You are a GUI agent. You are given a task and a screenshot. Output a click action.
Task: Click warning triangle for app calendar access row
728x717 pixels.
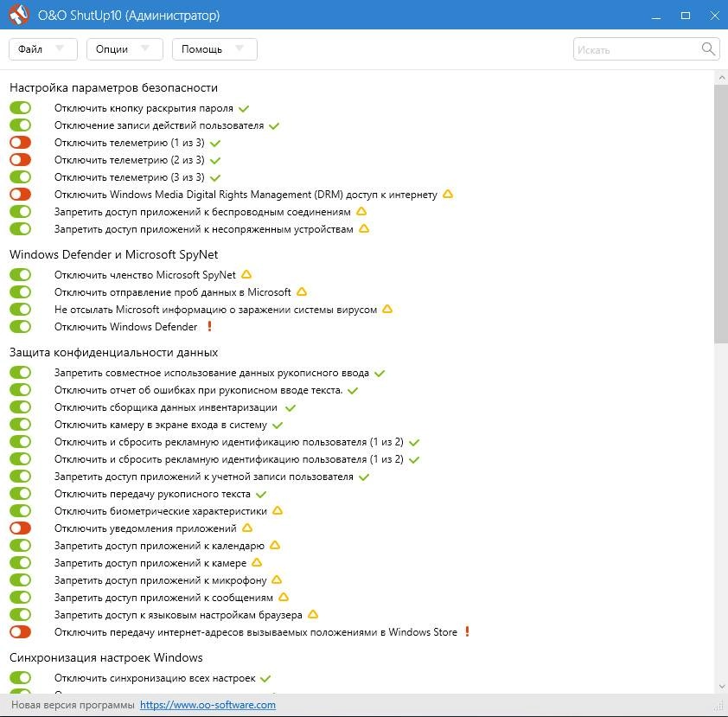click(x=275, y=545)
